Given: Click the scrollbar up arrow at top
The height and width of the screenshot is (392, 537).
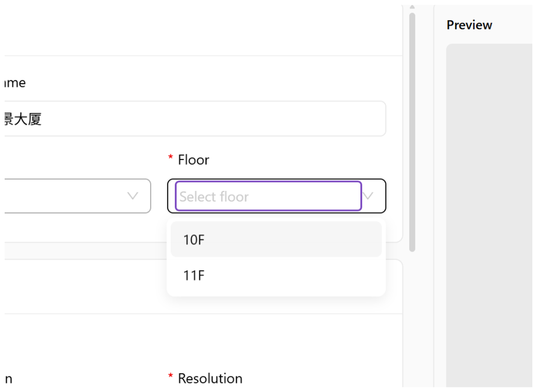Looking at the screenshot, I should point(413,7).
